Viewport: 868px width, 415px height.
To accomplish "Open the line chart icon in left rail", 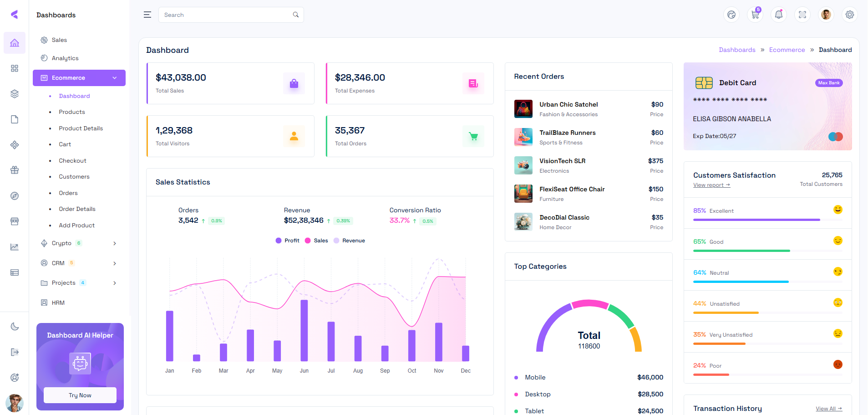I will coord(15,247).
